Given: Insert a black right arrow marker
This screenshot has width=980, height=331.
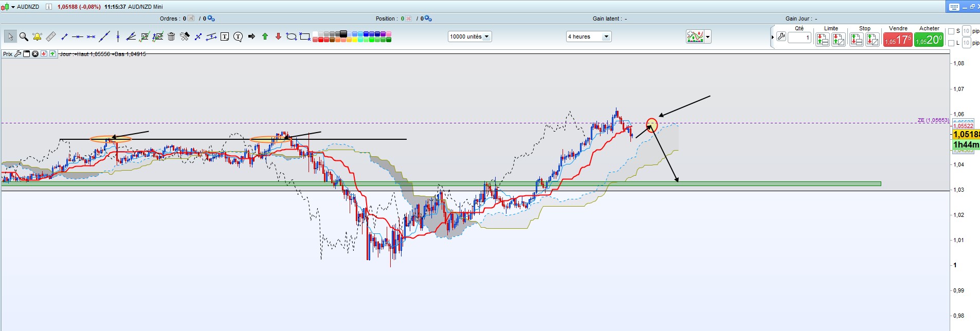Looking at the screenshot, I should coord(251,36).
